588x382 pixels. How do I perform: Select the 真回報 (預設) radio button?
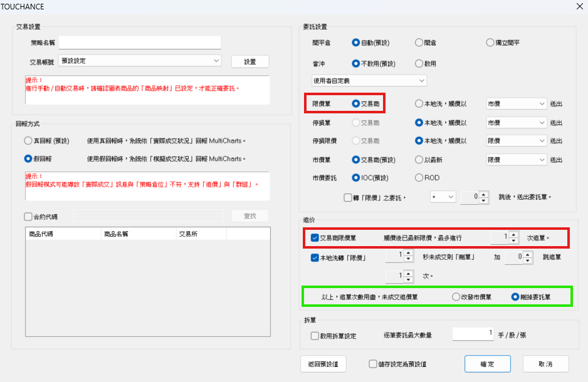(x=28, y=141)
